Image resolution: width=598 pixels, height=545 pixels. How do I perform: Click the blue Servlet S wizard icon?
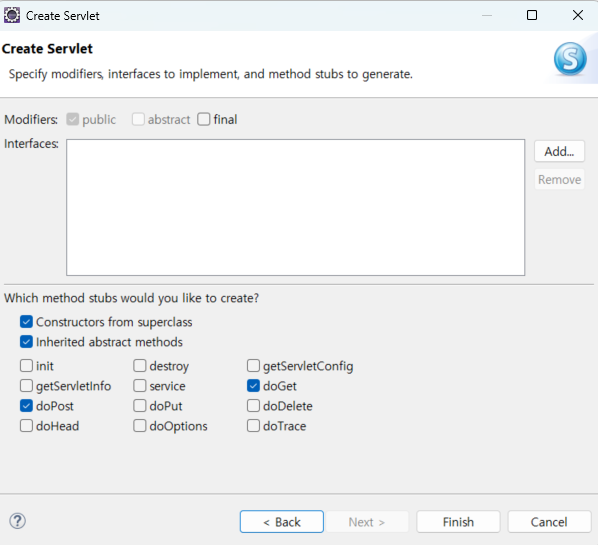(x=570, y=59)
